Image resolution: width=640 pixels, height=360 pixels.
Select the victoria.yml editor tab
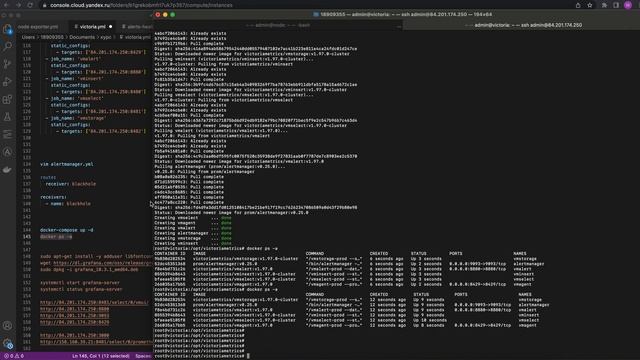[x=92, y=27]
